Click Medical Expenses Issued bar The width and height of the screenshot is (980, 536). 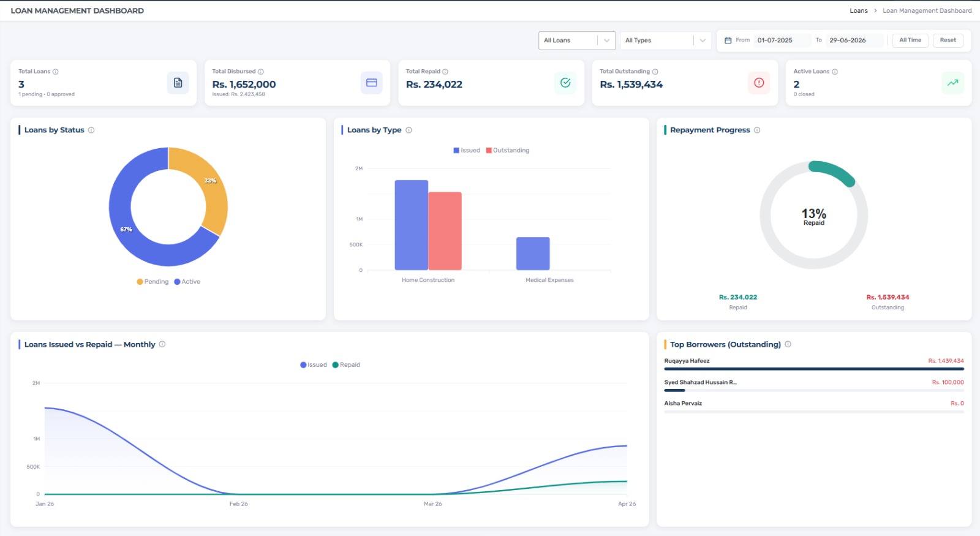(533, 254)
